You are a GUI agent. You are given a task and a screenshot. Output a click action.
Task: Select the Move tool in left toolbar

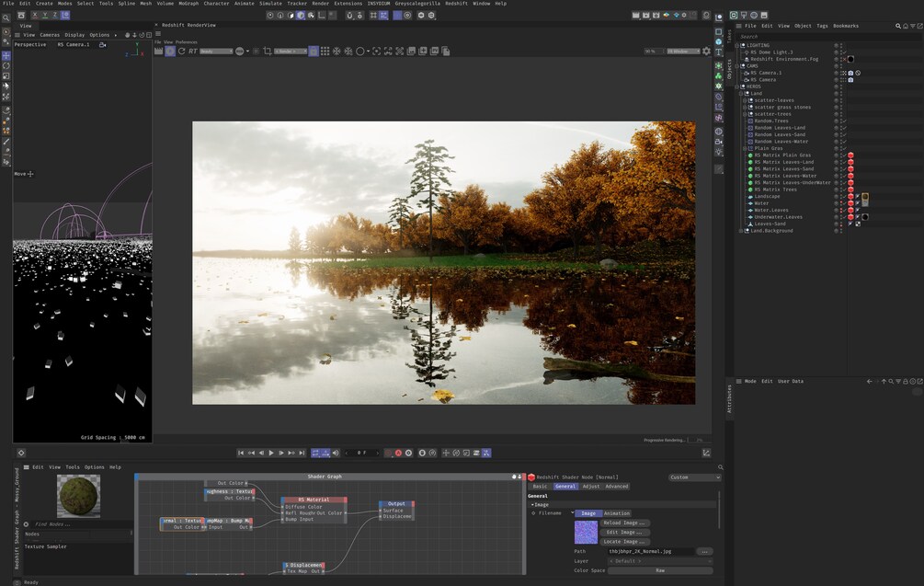(x=6, y=55)
